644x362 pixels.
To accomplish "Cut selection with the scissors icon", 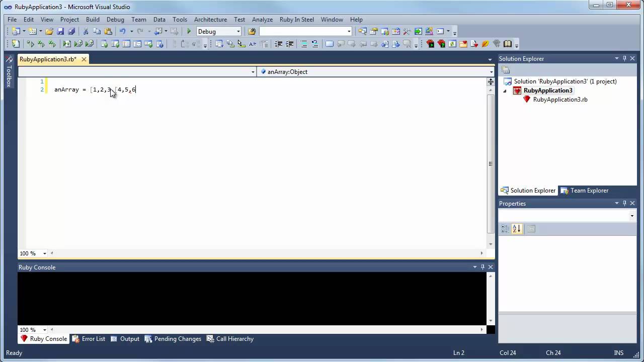I will (86, 31).
